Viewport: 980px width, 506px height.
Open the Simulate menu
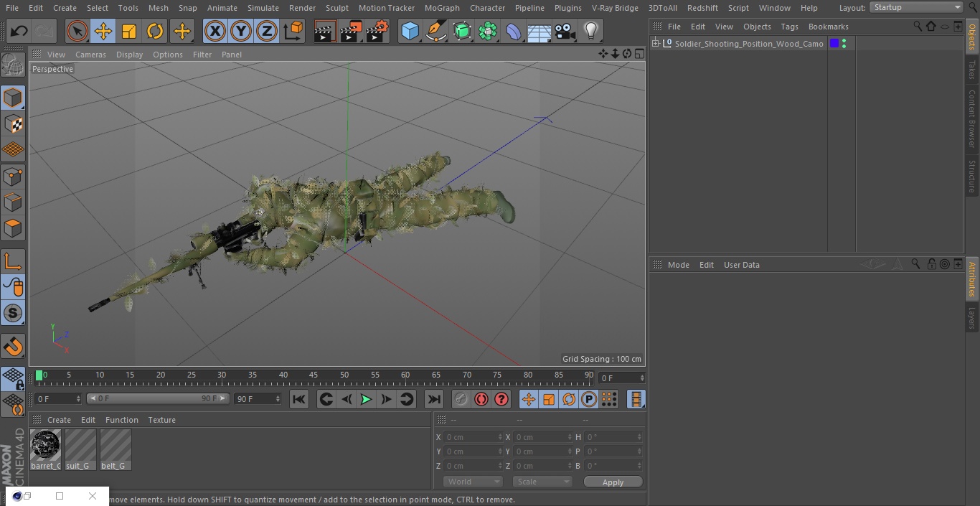(x=263, y=8)
